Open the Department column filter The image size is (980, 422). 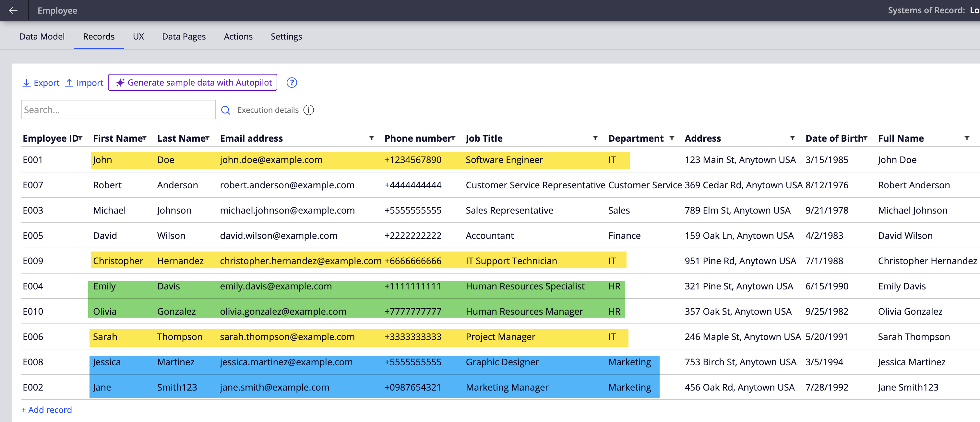672,138
